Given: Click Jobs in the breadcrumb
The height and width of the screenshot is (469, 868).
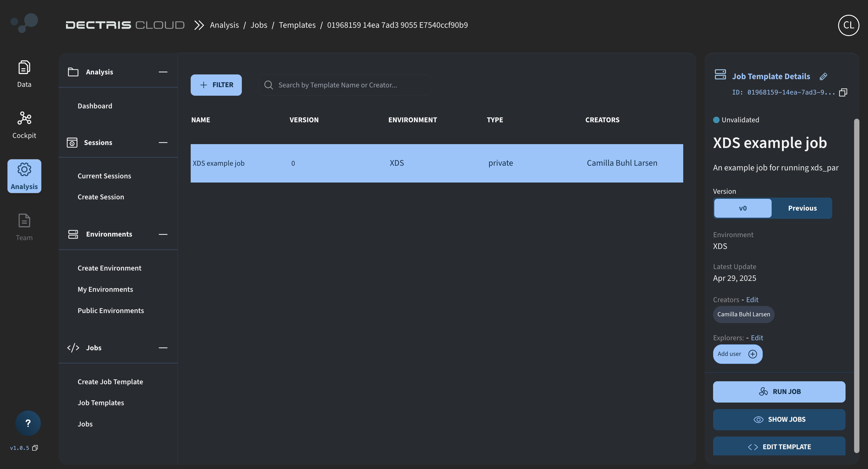Looking at the screenshot, I should (x=258, y=25).
